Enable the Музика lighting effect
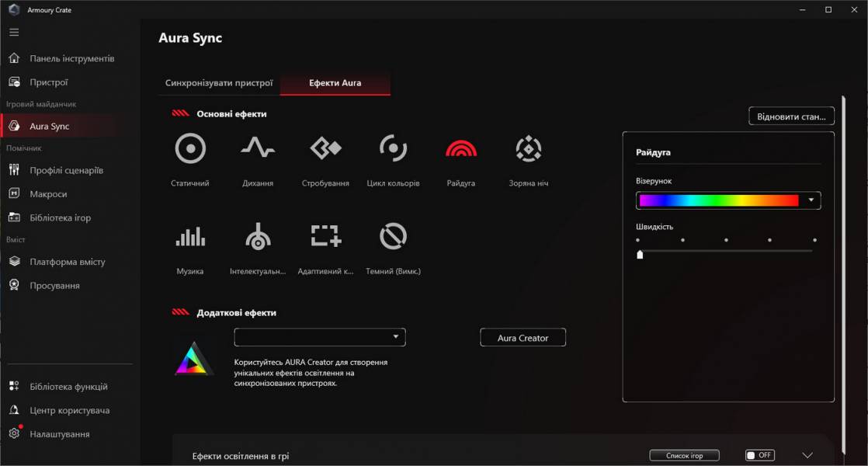868x466 pixels. tap(190, 236)
